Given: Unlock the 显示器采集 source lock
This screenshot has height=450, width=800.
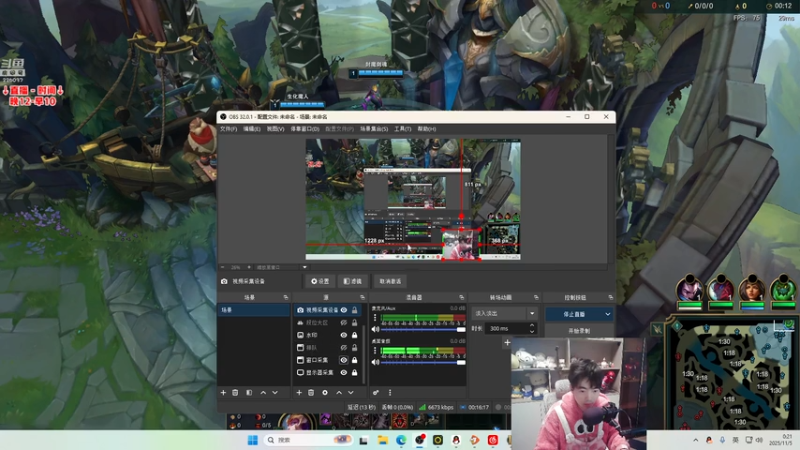Looking at the screenshot, I should click(355, 372).
